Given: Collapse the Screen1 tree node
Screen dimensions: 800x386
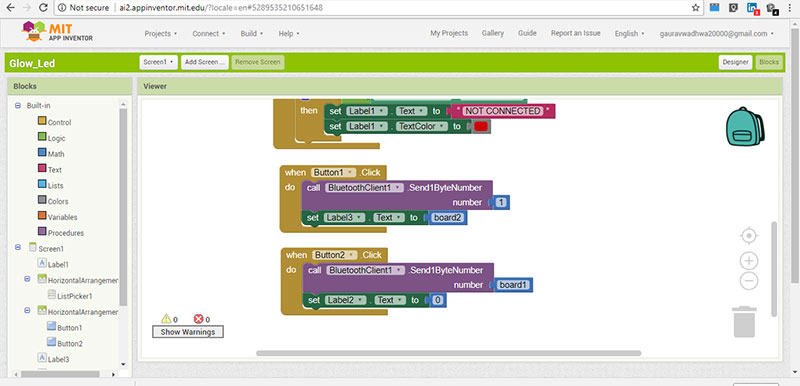Looking at the screenshot, I should (18, 247).
